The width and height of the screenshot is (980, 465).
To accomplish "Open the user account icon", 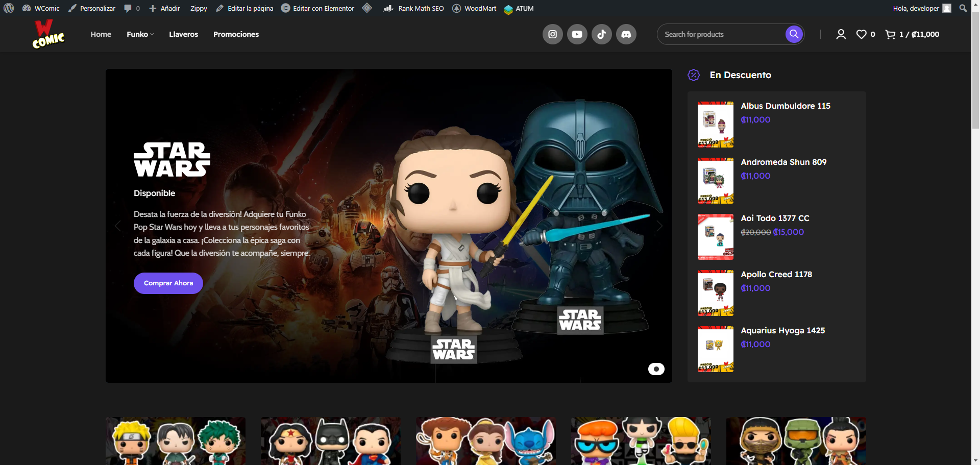I will click(841, 34).
